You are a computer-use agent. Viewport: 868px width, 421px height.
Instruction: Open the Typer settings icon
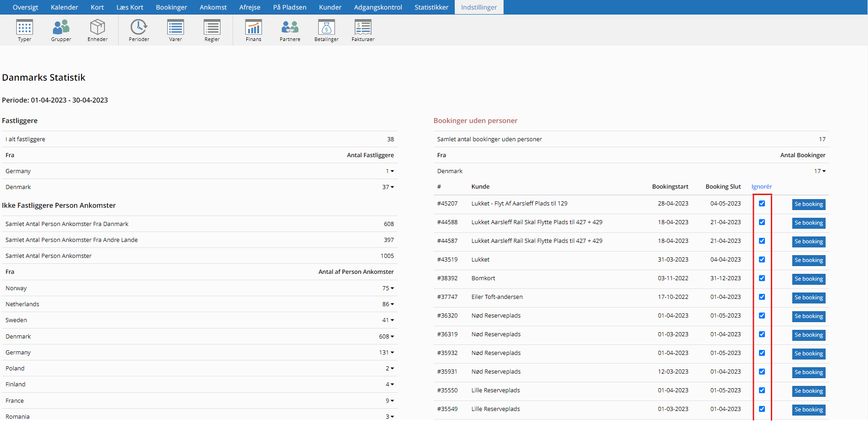[x=24, y=28]
